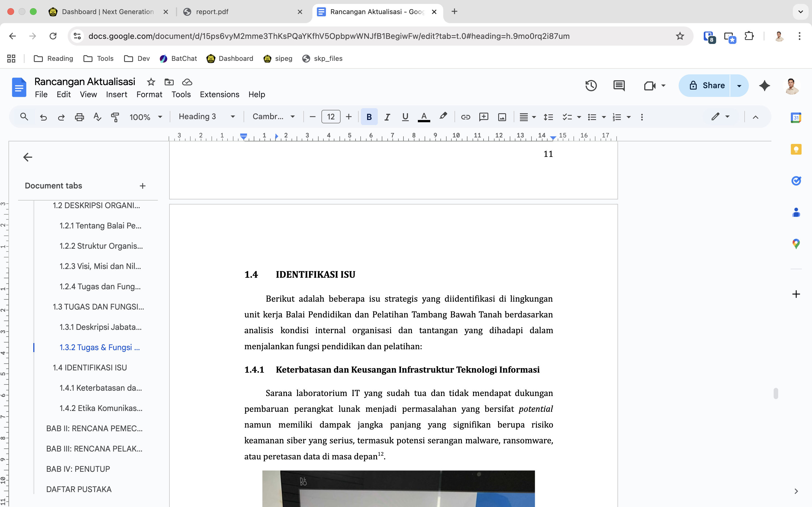Open the Insert menu

(116, 95)
